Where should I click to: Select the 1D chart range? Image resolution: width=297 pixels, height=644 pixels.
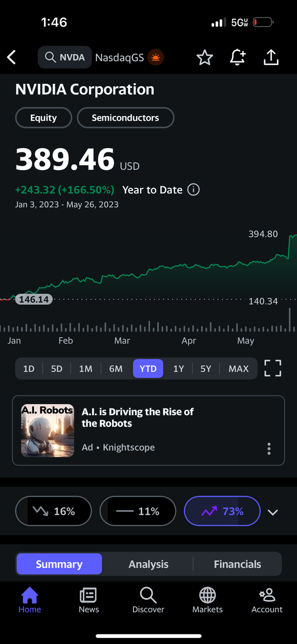coord(29,369)
